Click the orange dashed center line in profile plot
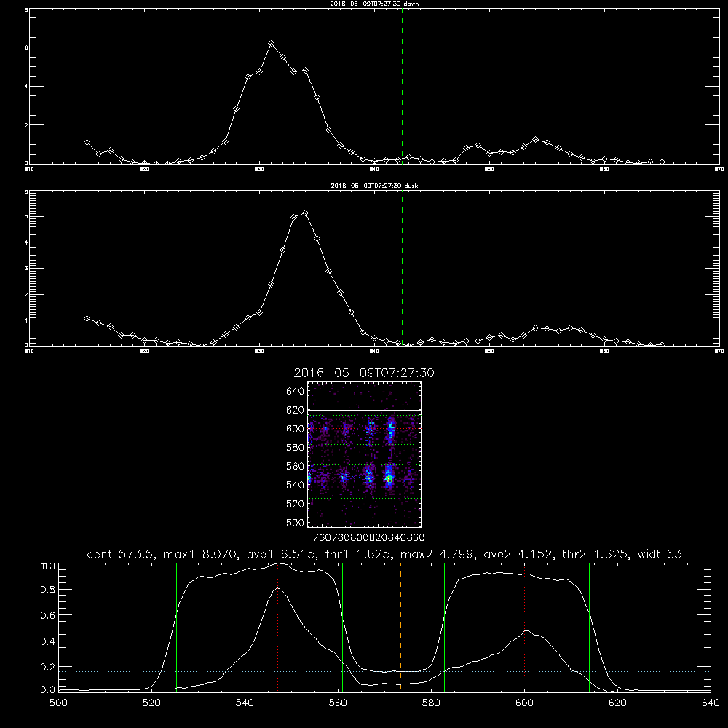728x728 pixels. click(x=400, y=627)
